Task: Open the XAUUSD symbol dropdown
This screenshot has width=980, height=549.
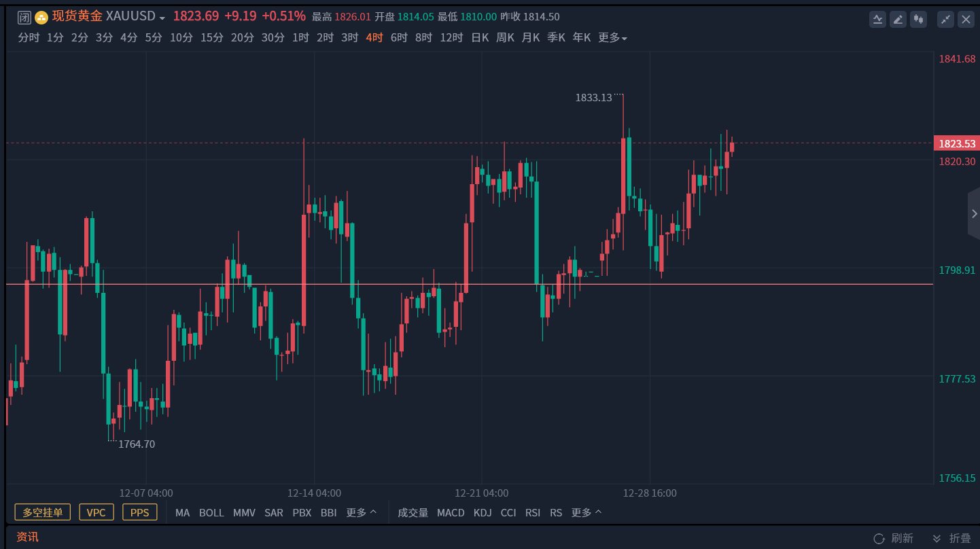Action: point(162,18)
